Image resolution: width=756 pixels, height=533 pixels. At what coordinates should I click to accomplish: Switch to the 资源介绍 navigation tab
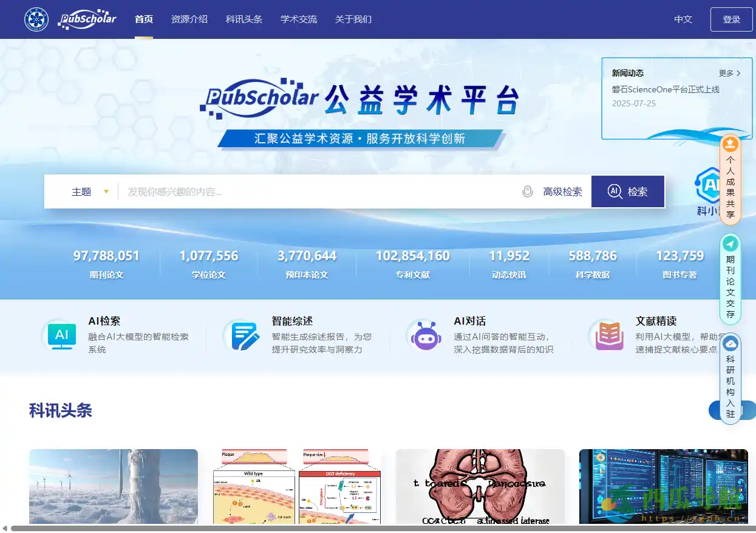coord(189,19)
